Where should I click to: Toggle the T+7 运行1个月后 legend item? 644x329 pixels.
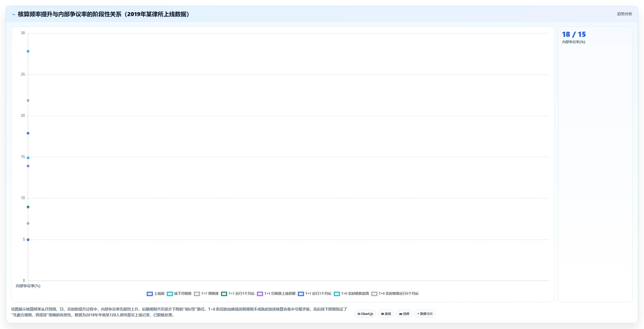[238, 294]
